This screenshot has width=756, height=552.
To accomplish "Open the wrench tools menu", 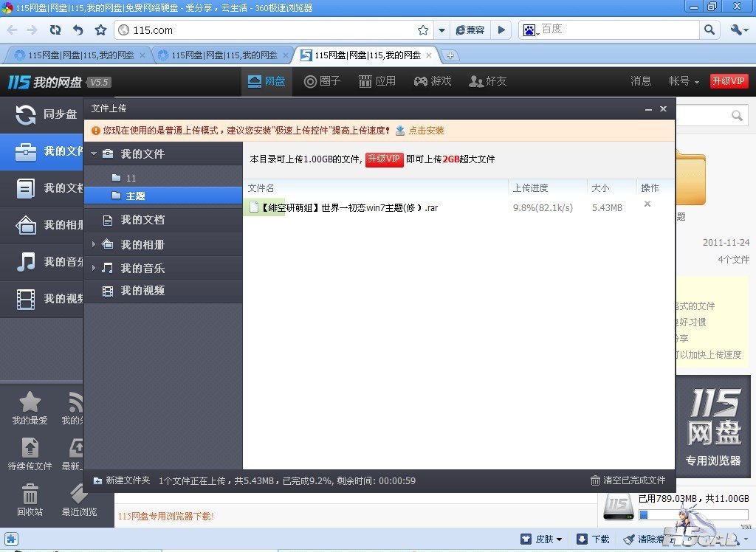I will pos(738,30).
